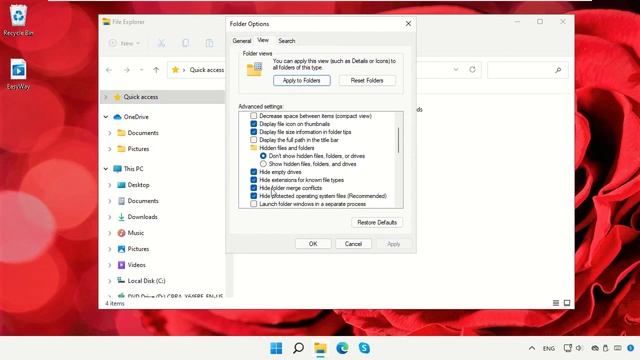
Task: Switch to large icons view in status bar
Action: [x=567, y=303]
